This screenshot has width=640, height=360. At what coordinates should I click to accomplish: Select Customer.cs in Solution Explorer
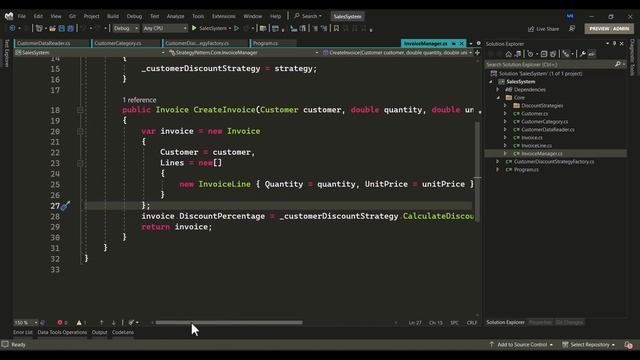[534, 113]
